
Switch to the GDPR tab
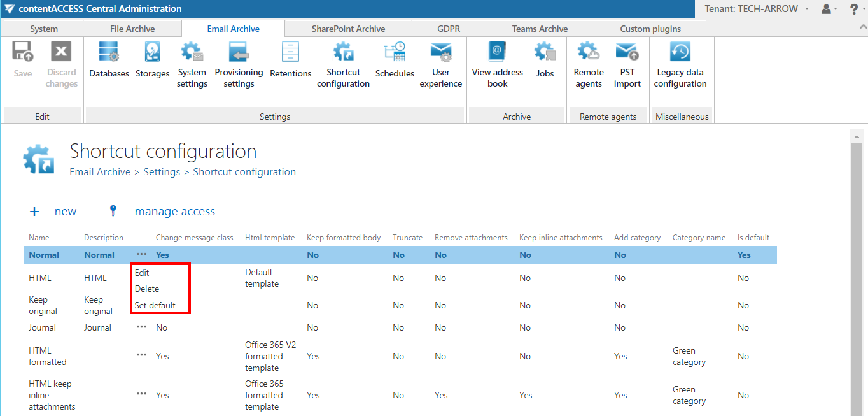coord(449,29)
